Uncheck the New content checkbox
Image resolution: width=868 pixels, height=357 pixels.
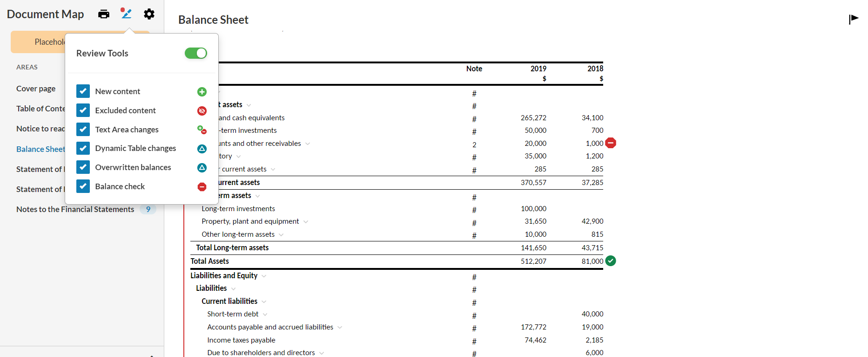coord(83,91)
